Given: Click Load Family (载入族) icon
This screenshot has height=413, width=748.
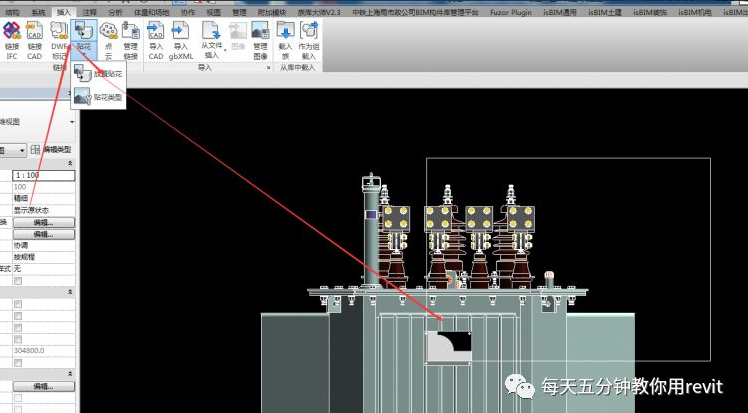Looking at the screenshot, I should click(285, 31).
